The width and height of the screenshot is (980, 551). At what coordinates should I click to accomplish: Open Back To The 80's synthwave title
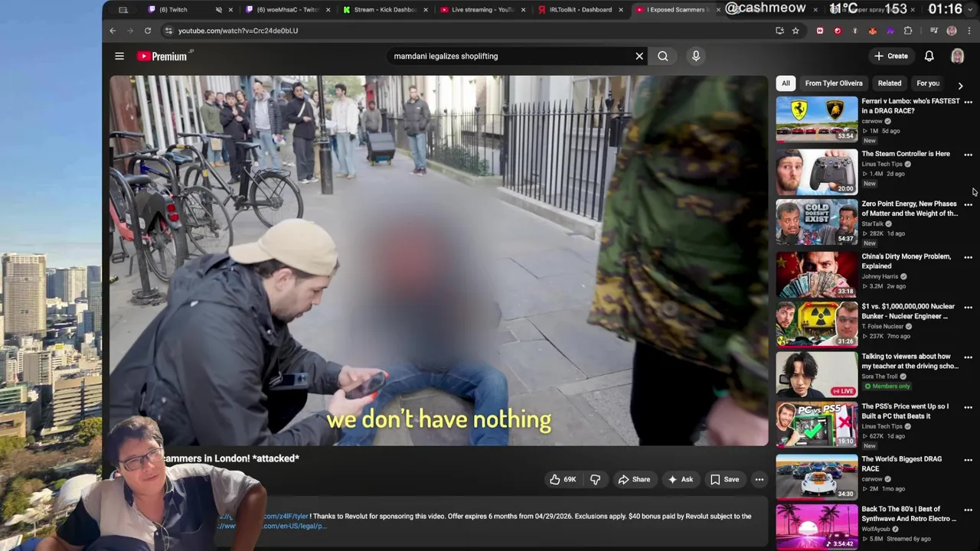point(909,514)
